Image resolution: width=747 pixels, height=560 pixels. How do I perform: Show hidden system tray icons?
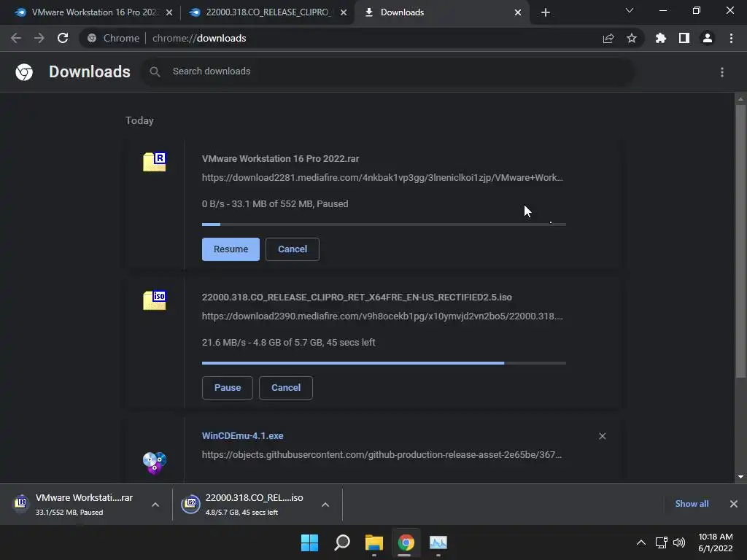point(641,542)
